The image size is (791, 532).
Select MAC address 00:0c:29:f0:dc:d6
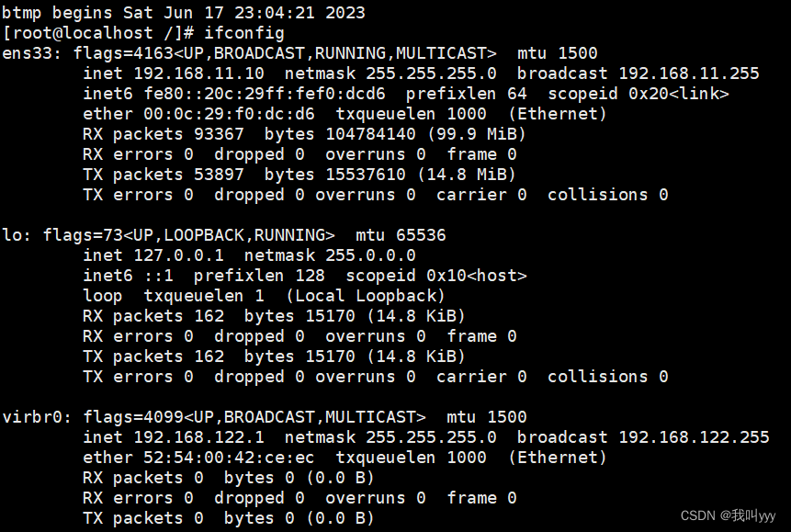pyautogui.click(x=229, y=114)
